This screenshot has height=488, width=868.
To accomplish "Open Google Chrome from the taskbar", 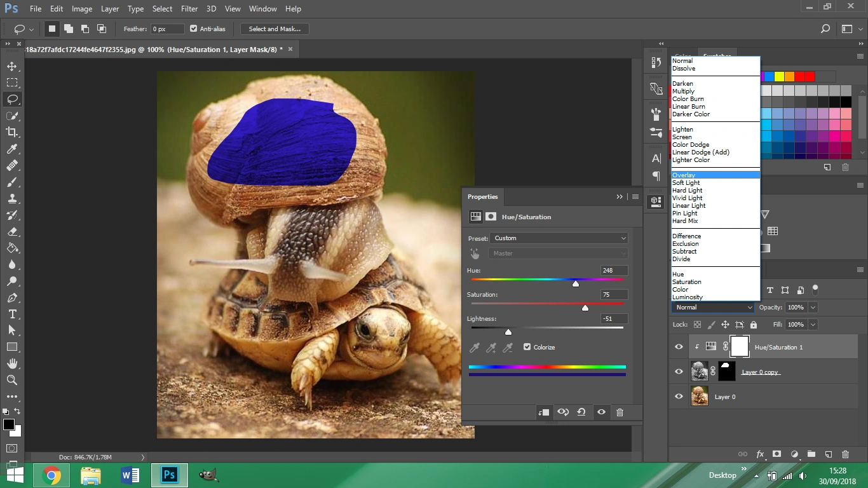I will pyautogui.click(x=51, y=475).
